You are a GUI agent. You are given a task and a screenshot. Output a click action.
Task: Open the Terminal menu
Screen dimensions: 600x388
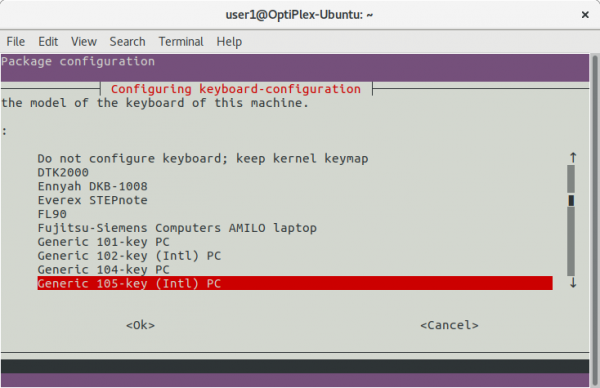(181, 41)
